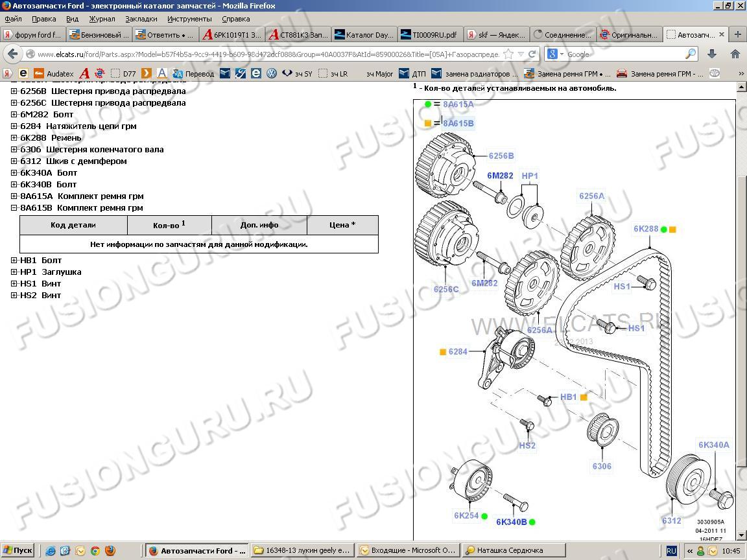Click the RU language indicator
The width and height of the screenshot is (747, 560).
coord(671,551)
